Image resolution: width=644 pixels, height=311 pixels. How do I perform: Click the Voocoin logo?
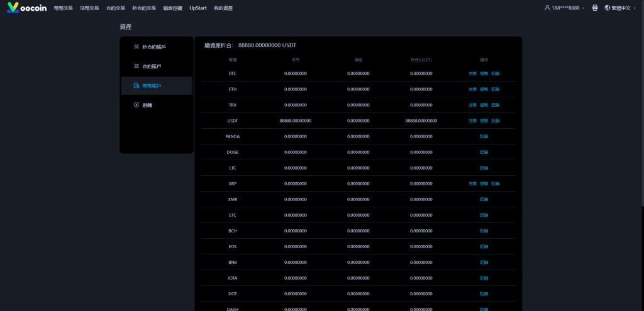coord(26,8)
